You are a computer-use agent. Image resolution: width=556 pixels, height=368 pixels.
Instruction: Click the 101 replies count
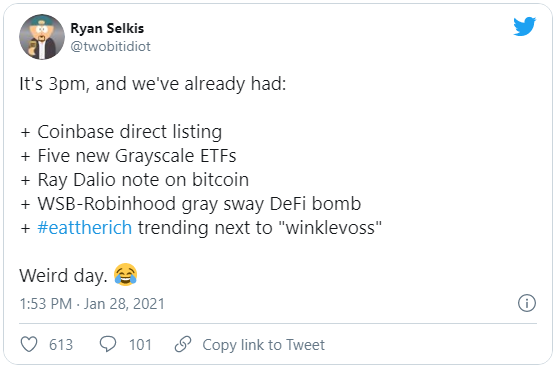tap(140, 345)
